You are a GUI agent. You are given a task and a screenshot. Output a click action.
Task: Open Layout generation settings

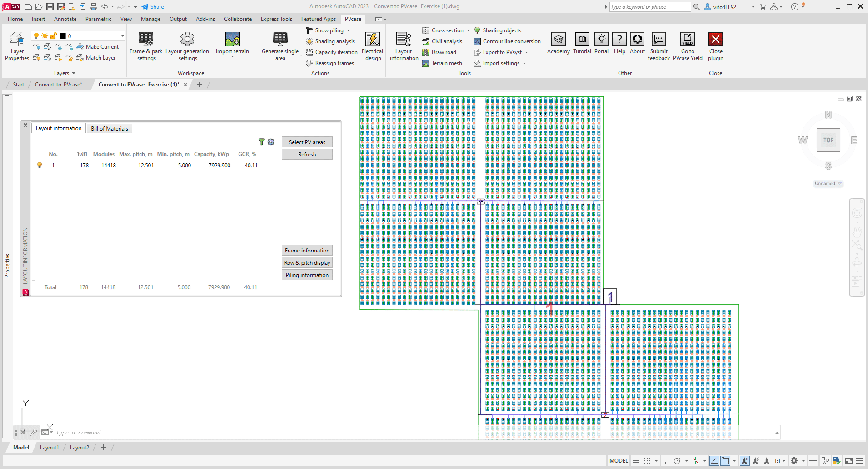187,46
